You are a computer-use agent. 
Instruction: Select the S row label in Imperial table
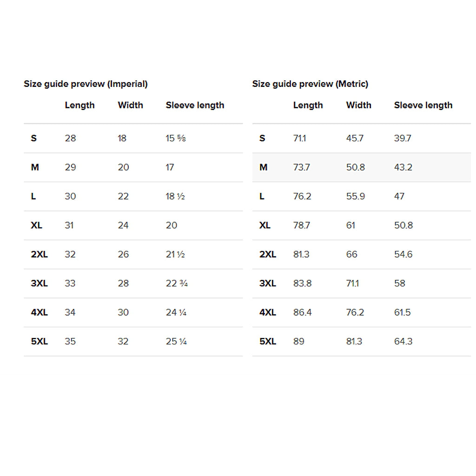click(x=33, y=139)
